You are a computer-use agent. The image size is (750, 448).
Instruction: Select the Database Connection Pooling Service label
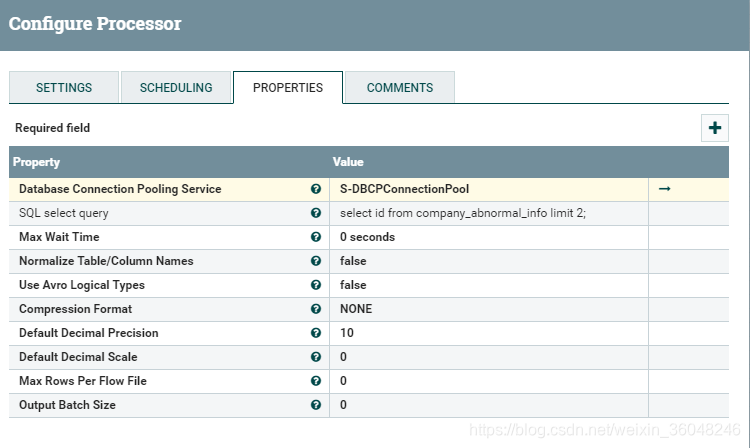pos(120,189)
